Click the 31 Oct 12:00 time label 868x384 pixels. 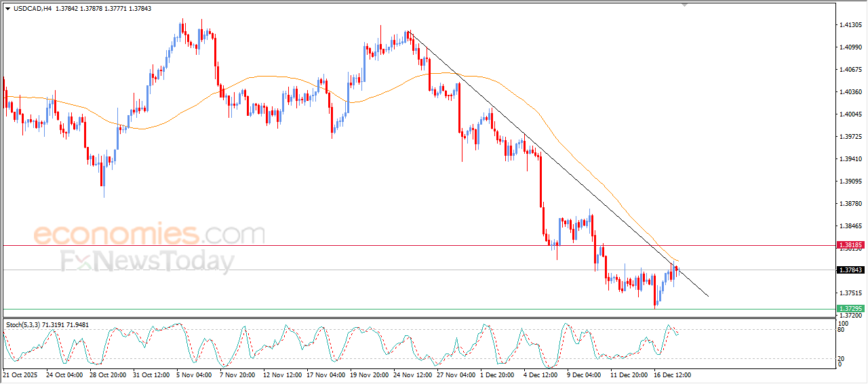click(152, 374)
